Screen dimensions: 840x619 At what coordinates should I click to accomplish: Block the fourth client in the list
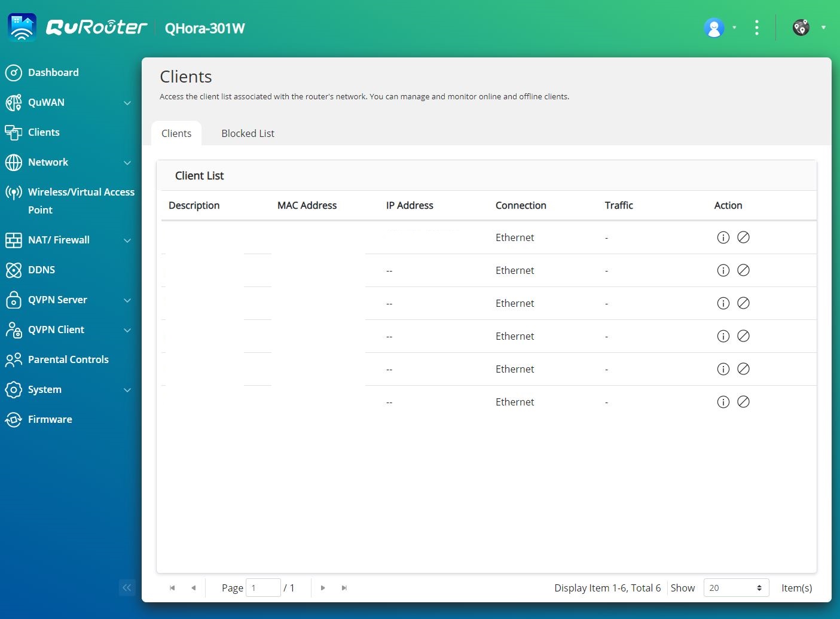(743, 336)
